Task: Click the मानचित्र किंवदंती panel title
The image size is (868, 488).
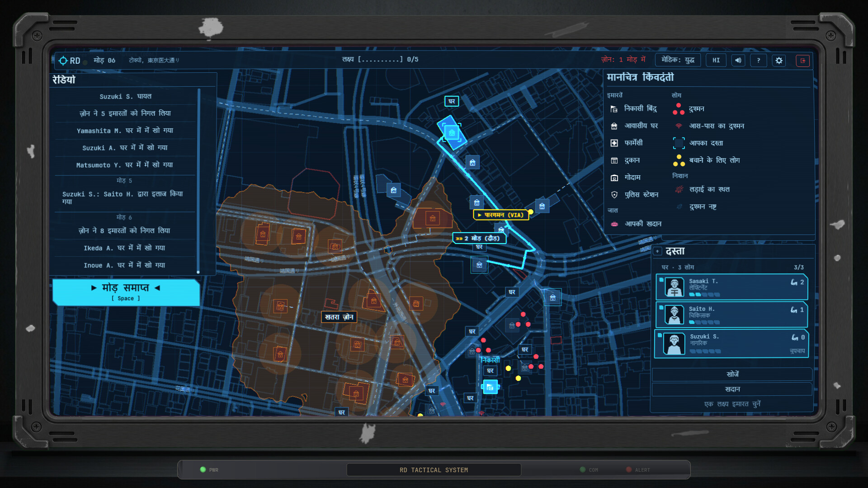Action: [x=640, y=77]
